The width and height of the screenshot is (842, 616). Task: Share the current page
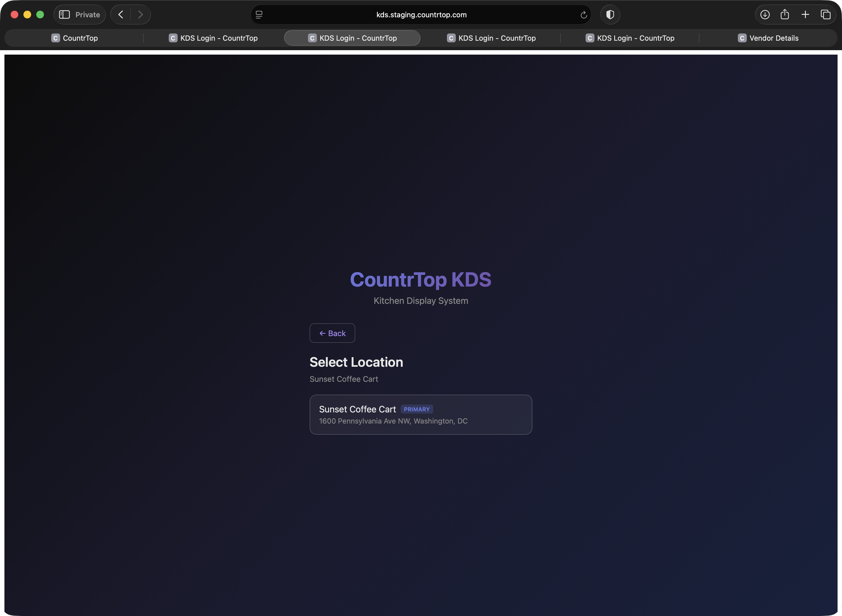click(785, 14)
